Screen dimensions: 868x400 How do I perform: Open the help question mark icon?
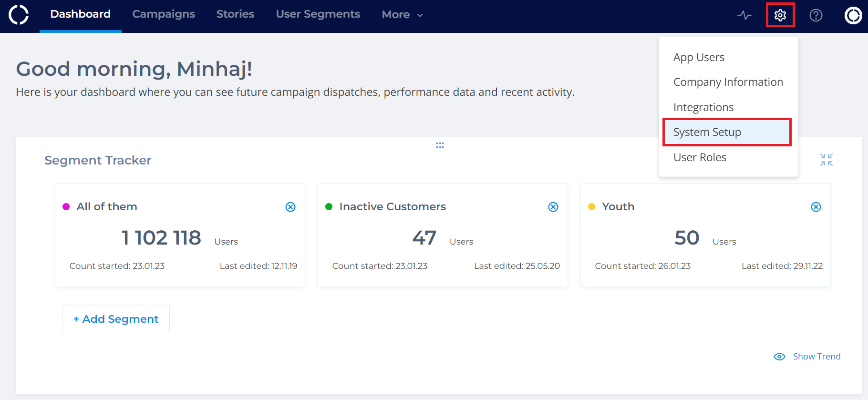click(x=816, y=15)
